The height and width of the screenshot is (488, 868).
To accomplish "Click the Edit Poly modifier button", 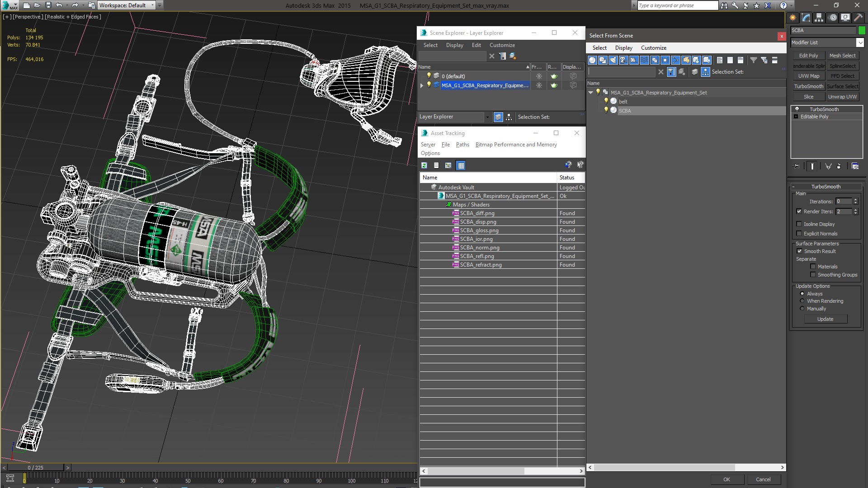I will [x=808, y=56].
